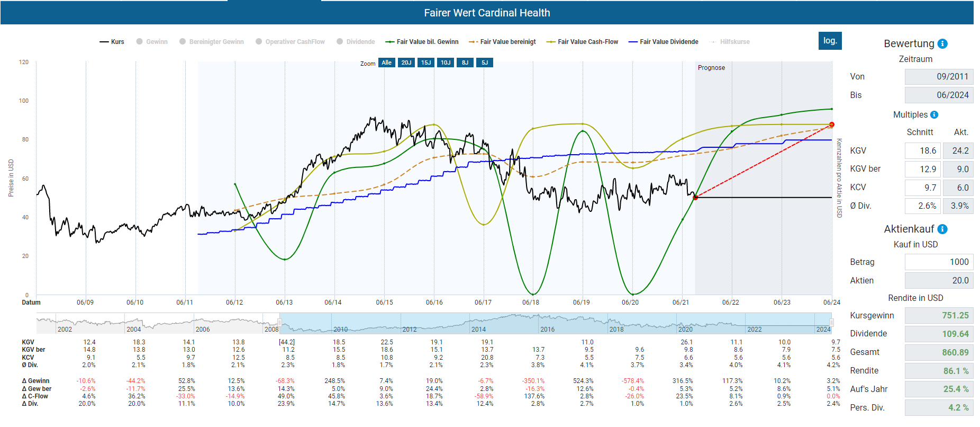Hide the Fair Value bil. Gewinn line

(x=422, y=42)
